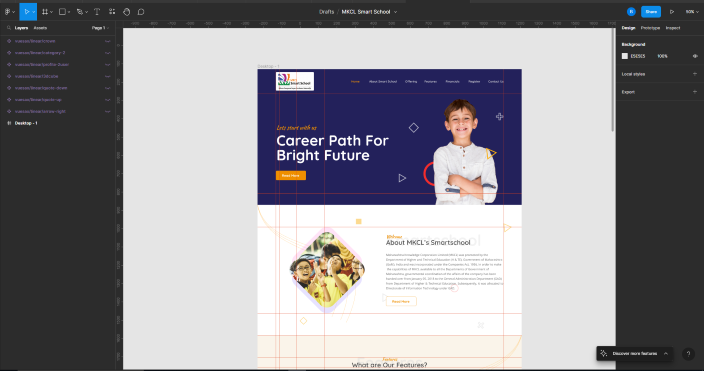704x371 pixels.
Task: Select the Text tool
Action: click(97, 12)
